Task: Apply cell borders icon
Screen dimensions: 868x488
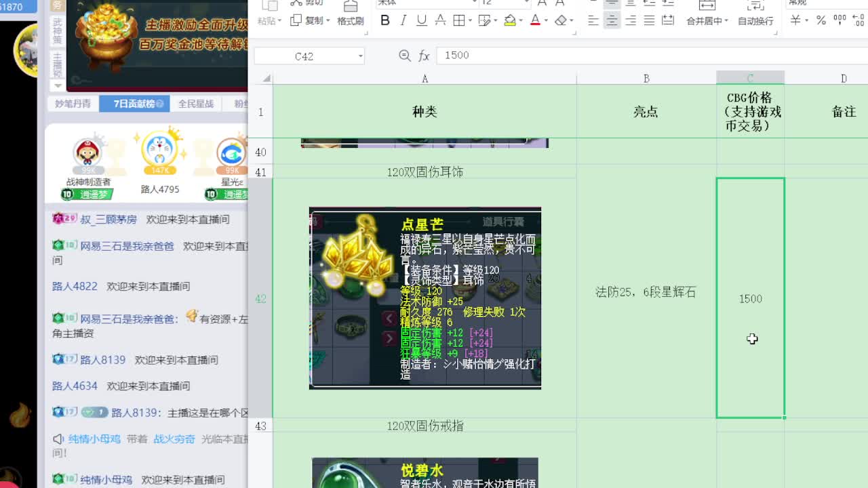Action: pyautogui.click(x=459, y=21)
